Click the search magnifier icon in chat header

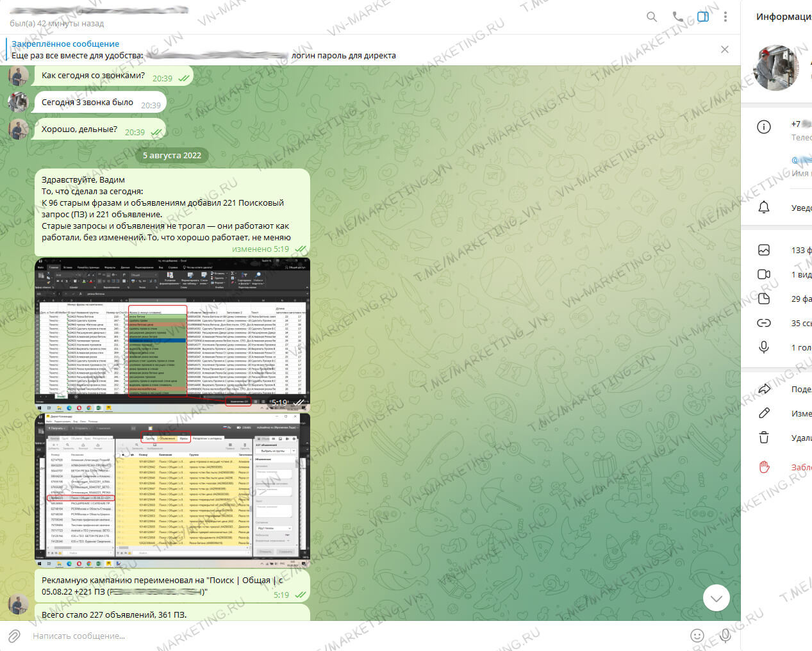coord(652,17)
